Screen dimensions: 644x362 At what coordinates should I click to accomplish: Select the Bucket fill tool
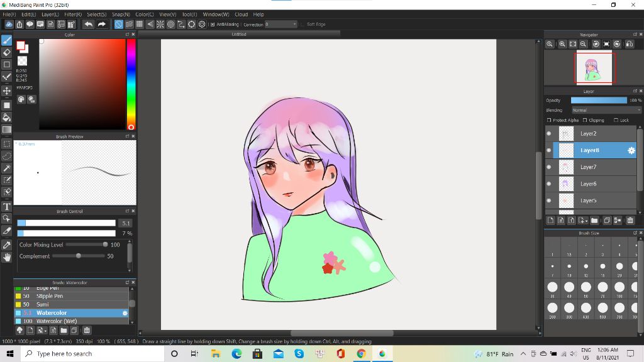coord(6,118)
